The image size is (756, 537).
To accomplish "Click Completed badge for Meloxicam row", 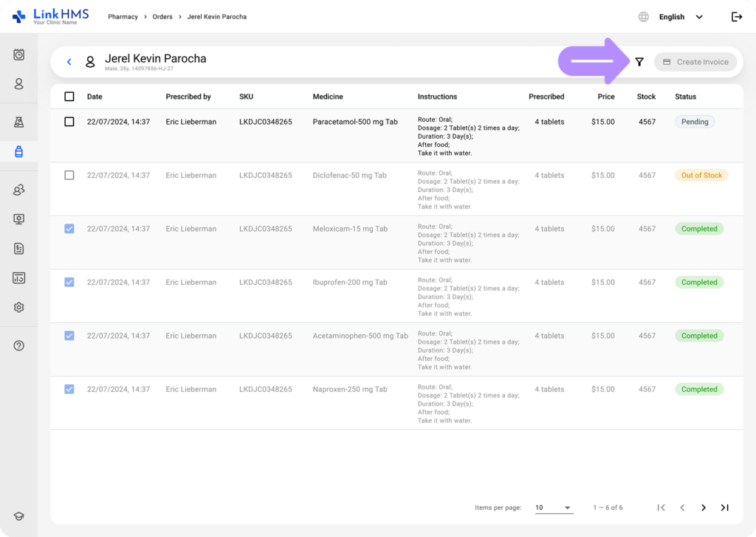I will (x=699, y=229).
